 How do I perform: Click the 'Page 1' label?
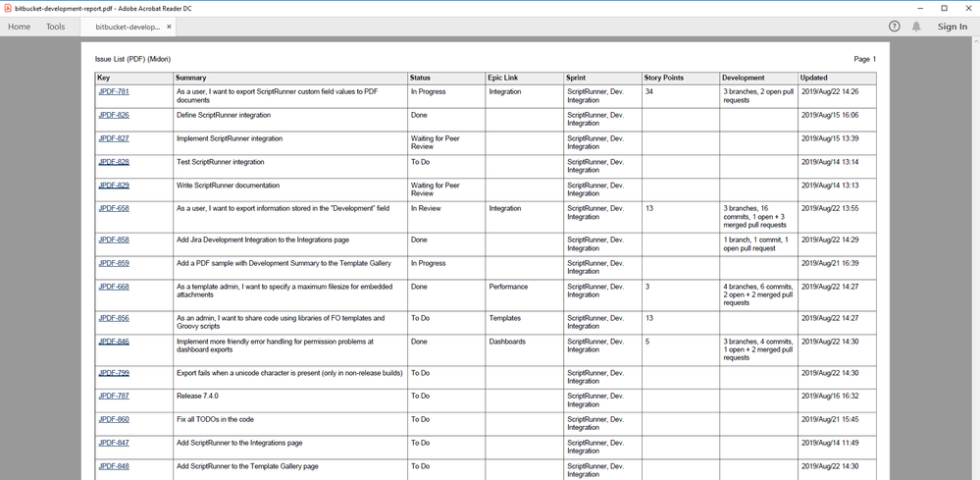point(865,59)
